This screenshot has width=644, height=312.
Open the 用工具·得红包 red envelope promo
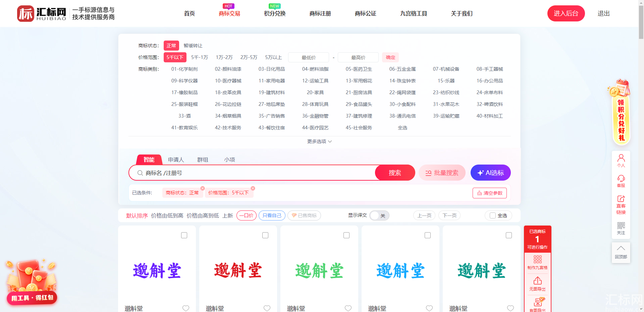coord(32,282)
